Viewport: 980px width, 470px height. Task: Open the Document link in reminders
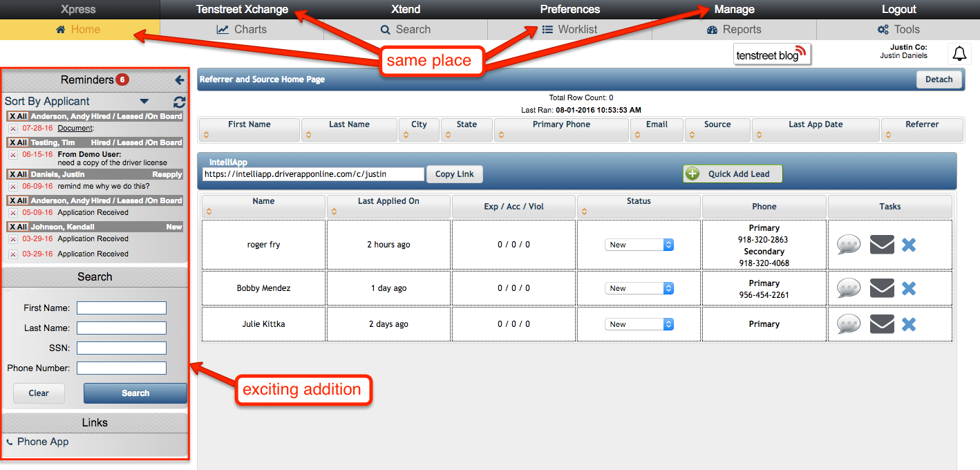pos(75,128)
